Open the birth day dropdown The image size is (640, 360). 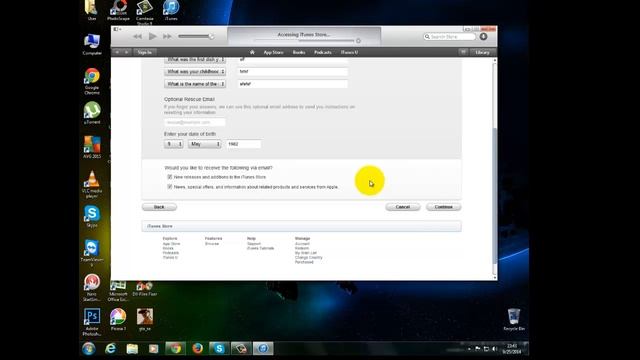(173, 144)
